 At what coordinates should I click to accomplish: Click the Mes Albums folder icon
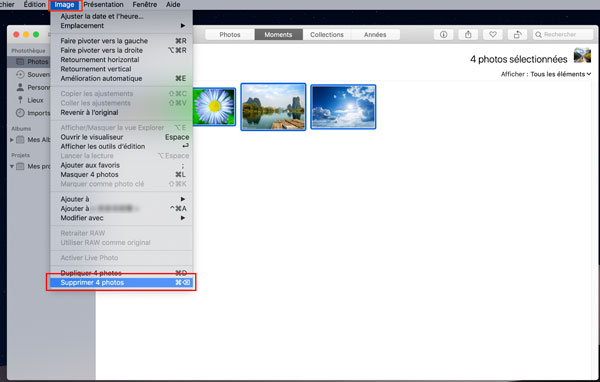click(x=20, y=140)
